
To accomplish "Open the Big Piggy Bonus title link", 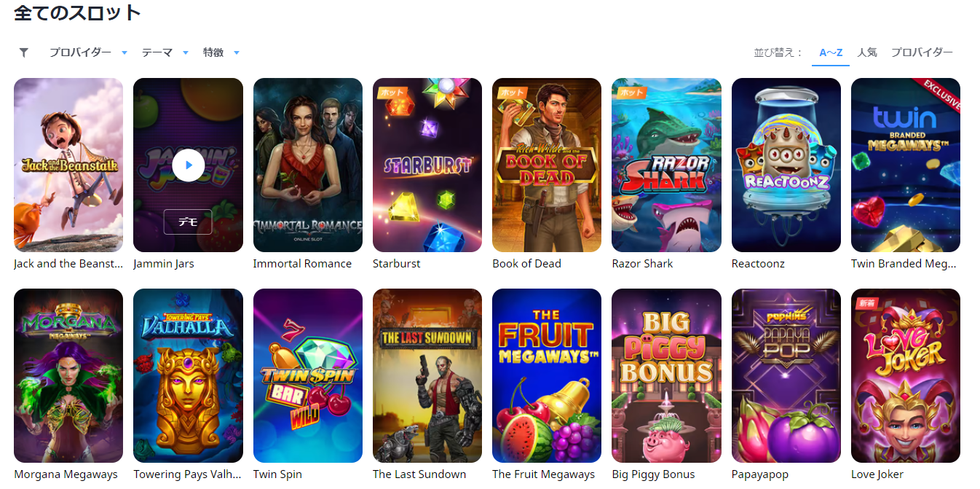I will (x=653, y=474).
